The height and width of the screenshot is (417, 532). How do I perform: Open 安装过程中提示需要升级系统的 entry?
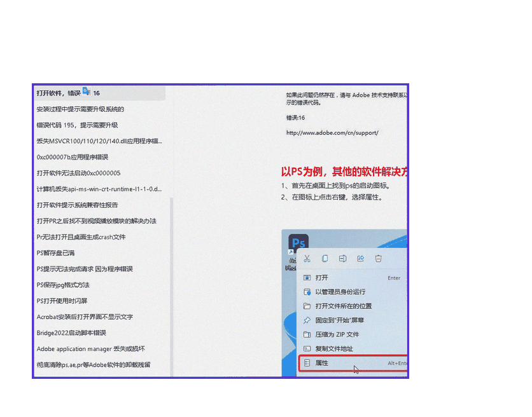pyautogui.click(x=80, y=109)
